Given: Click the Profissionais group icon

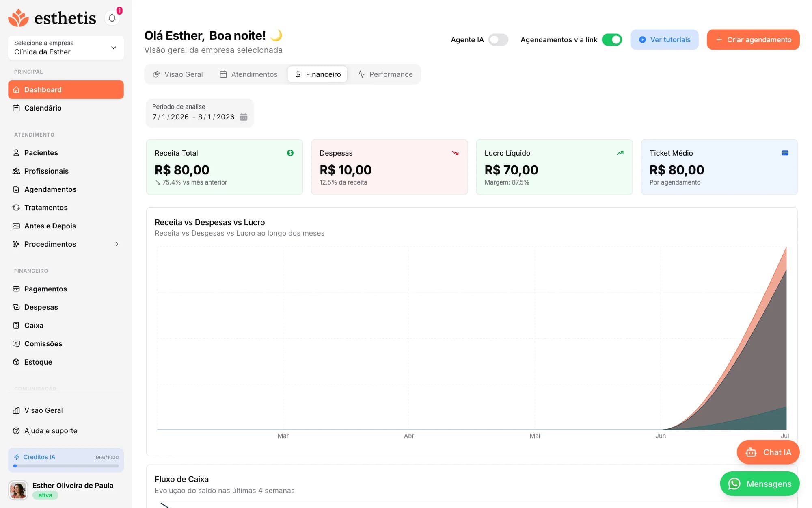Looking at the screenshot, I should pyautogui.click(x=16, y=171).
